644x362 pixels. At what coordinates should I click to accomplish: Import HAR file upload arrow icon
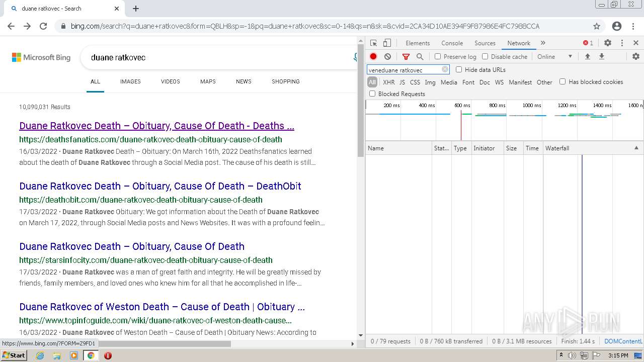pyautogui.click(x=587, y=57)
